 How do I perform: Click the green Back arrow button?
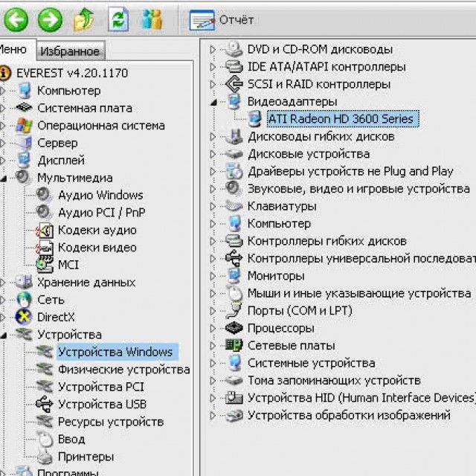16,20
